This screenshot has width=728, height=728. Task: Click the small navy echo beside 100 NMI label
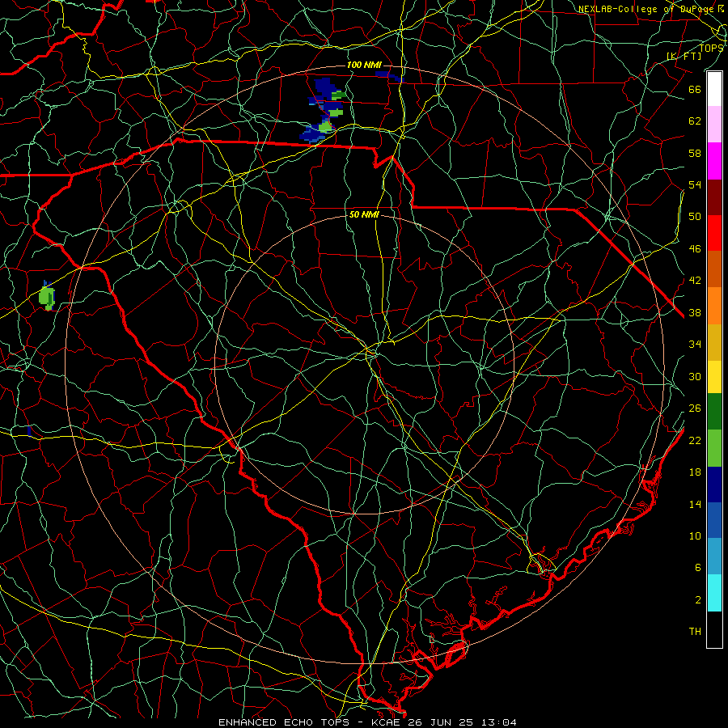(389, 76)
